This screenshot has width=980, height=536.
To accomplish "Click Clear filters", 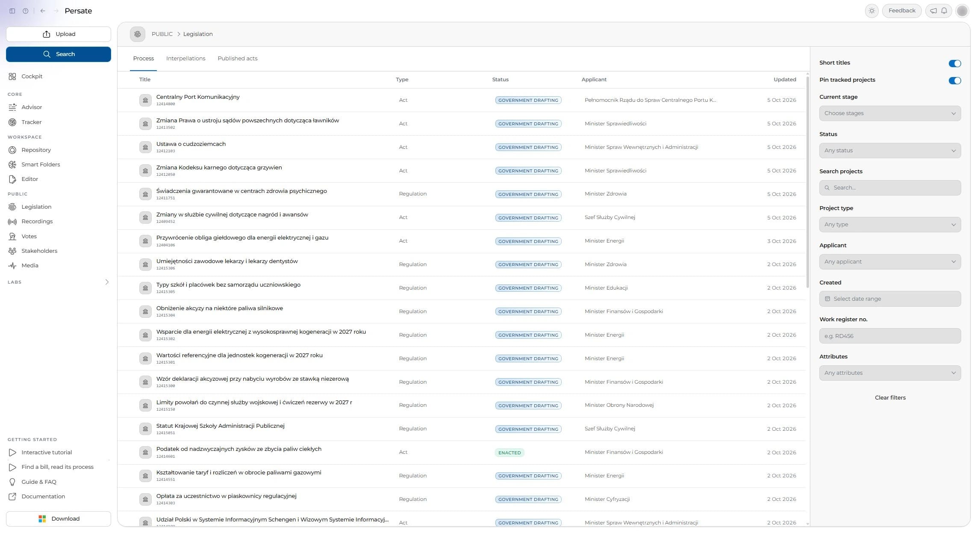I will click(x=890, y=398).
